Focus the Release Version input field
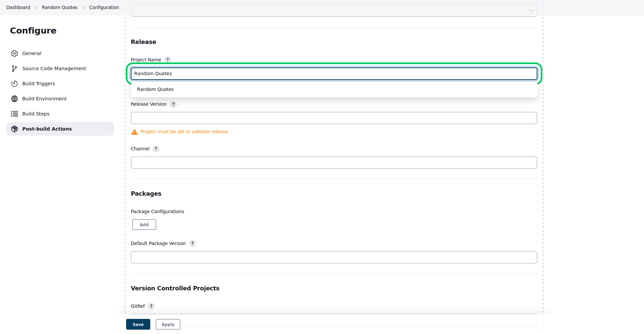This screenshot has height=334, width=644. (334, 118)
